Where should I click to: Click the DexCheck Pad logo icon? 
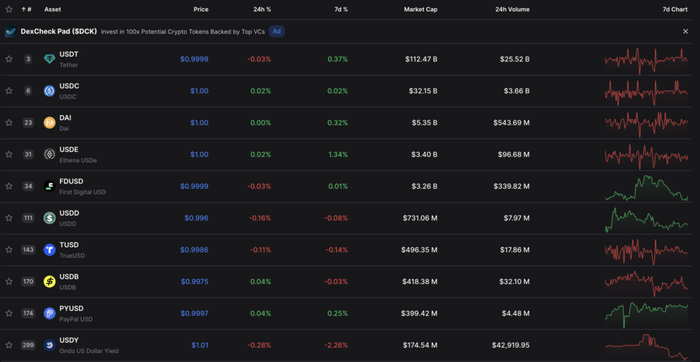click(x=10, y=32)
